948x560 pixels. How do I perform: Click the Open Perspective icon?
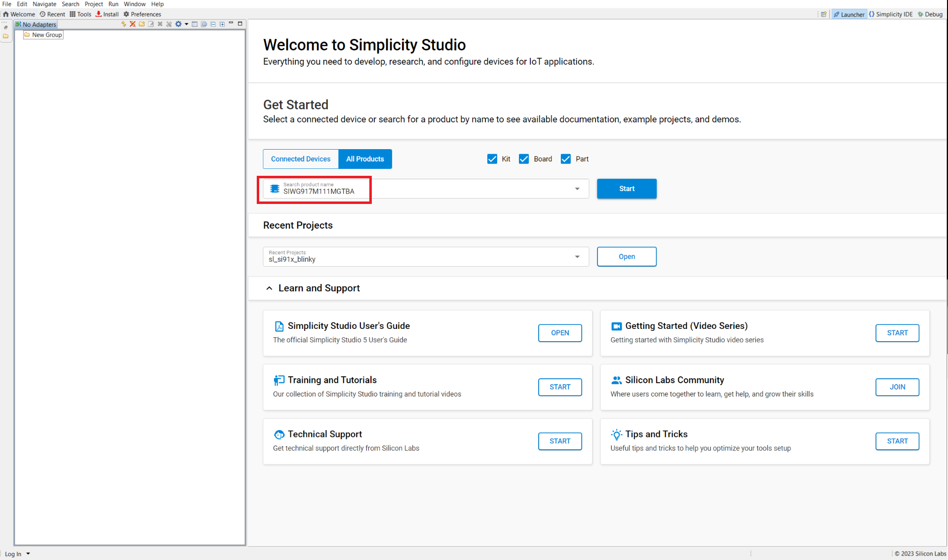point(824,14)
